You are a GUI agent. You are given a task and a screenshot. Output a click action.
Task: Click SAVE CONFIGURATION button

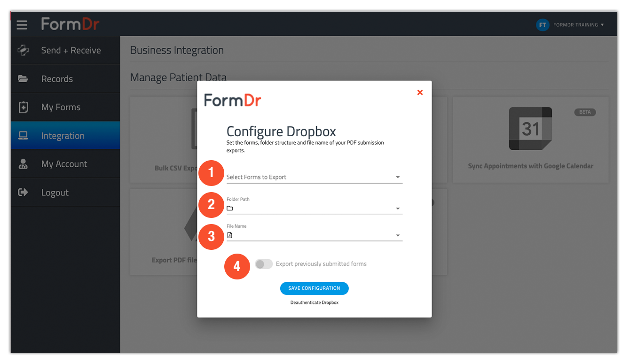click(x=314, y=288)
